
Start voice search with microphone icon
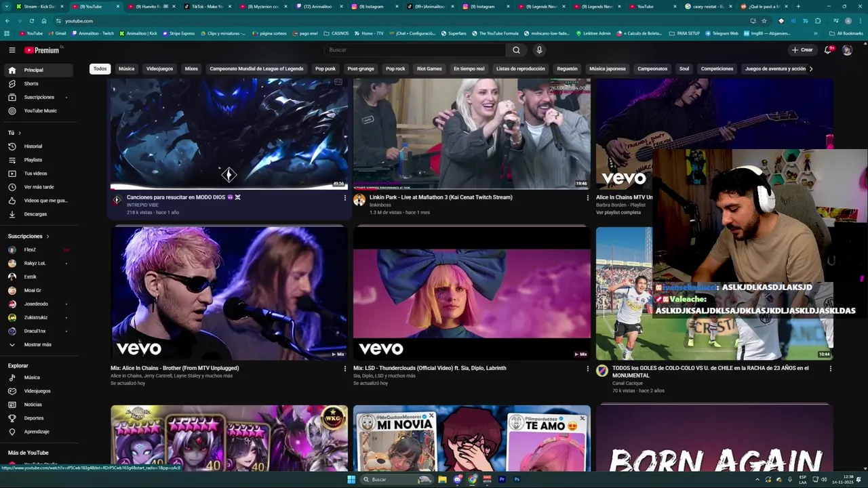click(539, 50)
